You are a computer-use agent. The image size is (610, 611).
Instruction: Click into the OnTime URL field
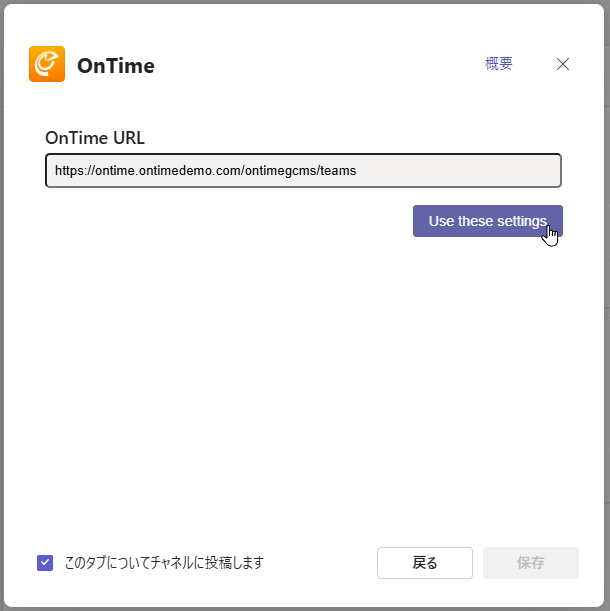tap(303, 170)
